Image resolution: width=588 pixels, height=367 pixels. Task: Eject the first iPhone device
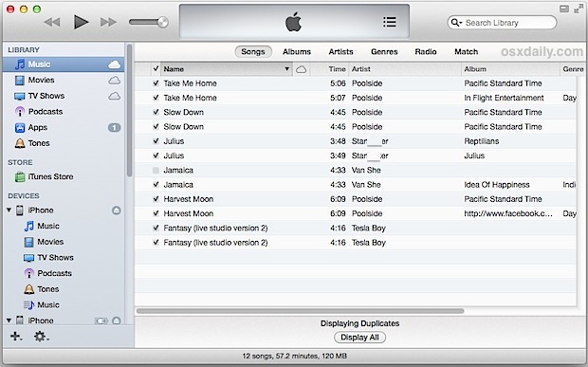click(117, 211)
